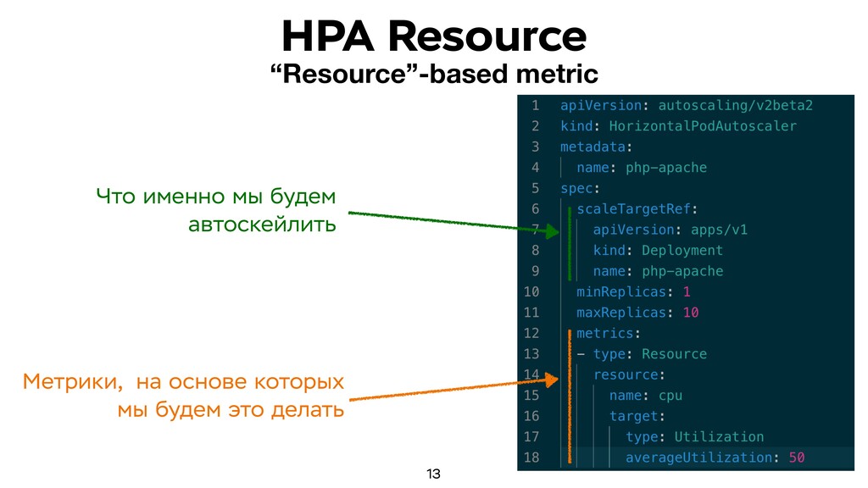This screenshot has width=868, height=488.
Task: Click the 'Deployment' kind value
Action: 682,251
